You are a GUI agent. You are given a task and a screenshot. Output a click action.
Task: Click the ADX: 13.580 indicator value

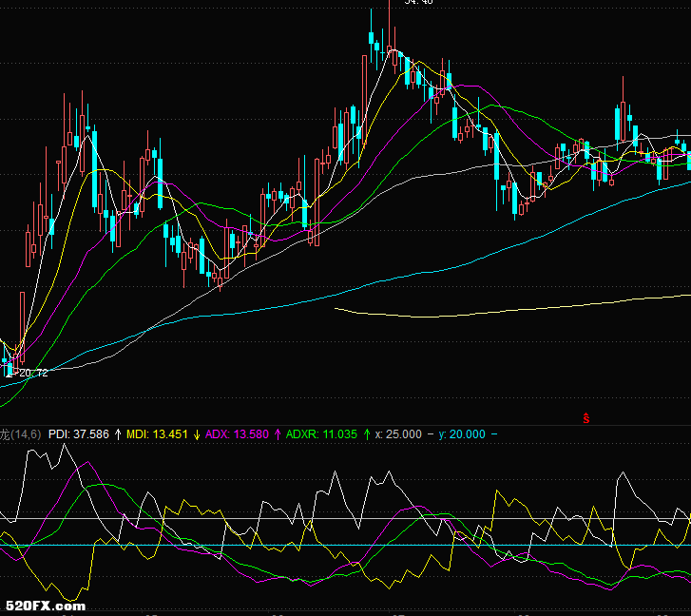pos(237,434)
